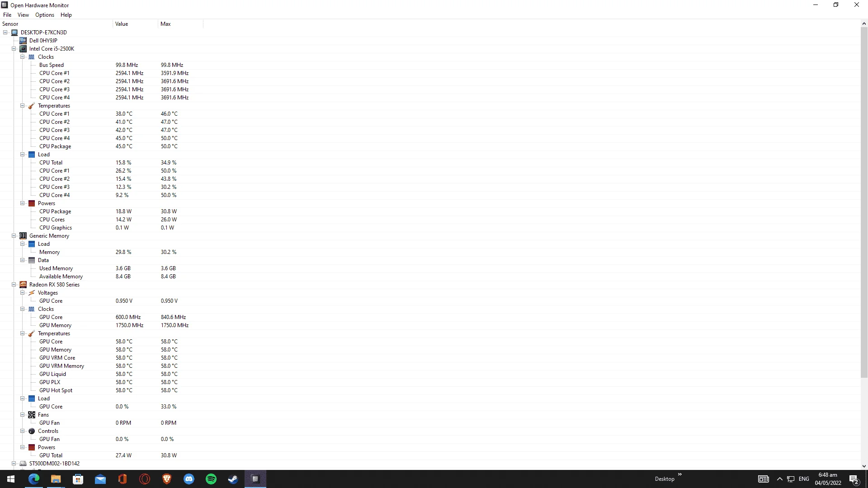Screen dimensions: 868x488
Task: Click the CPU Temperatures thermometer icon
Action: point(32,106)
